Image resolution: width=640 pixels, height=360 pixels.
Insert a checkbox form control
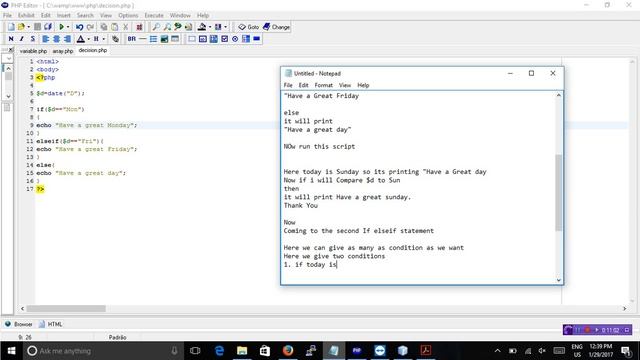coord(224,39)
